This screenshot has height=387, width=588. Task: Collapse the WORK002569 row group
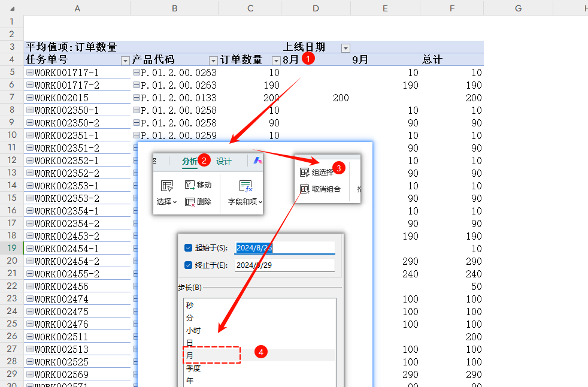coord(29,374)
